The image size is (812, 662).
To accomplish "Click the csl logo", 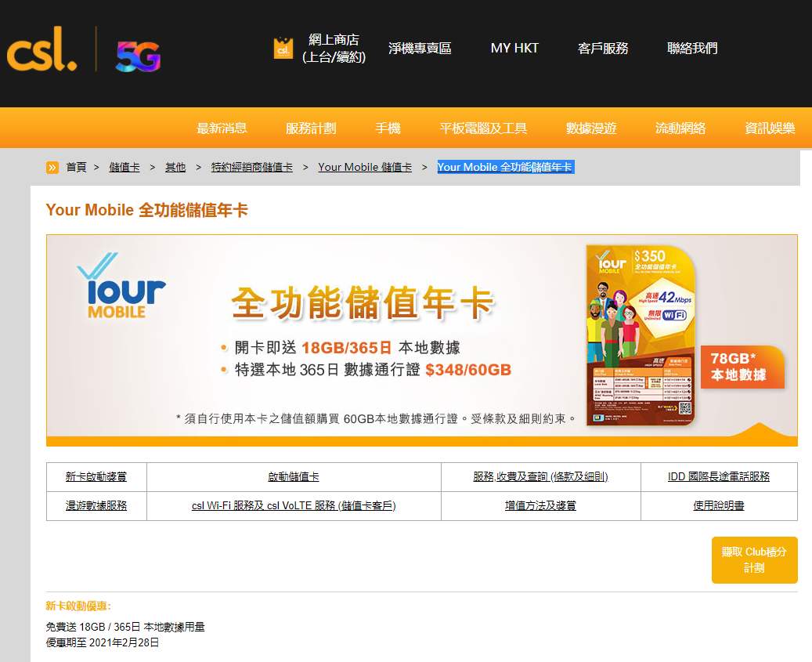I will click(x=42, y=49).
